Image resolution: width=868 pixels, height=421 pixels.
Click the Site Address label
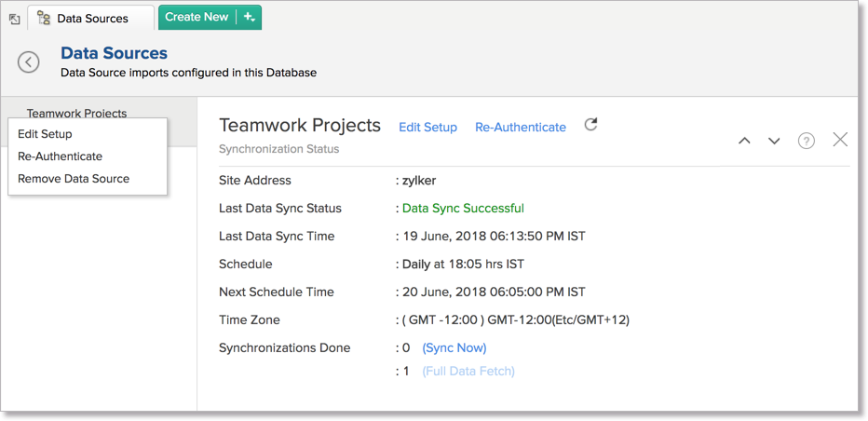tap(255, 181)
